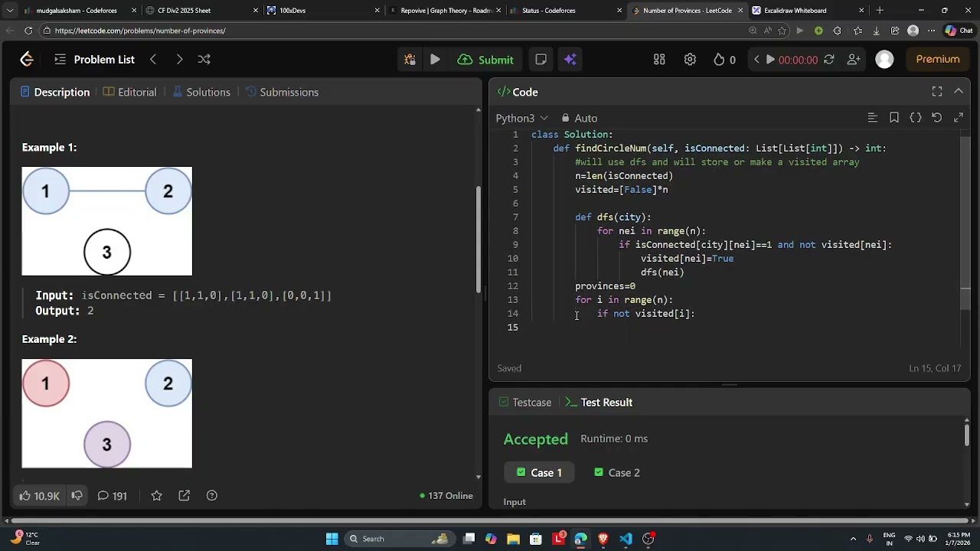Start the timer play button
Viewport: 980px width, 551px height.
tap(770, 60)
